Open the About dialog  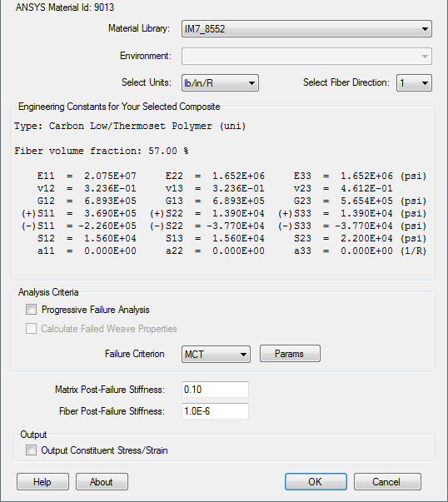tap(102, 482)
